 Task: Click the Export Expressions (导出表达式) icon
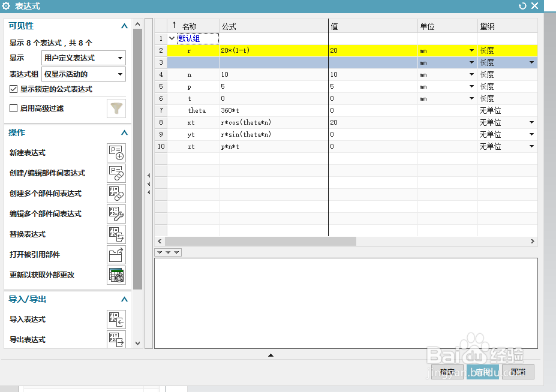point(116,339)
